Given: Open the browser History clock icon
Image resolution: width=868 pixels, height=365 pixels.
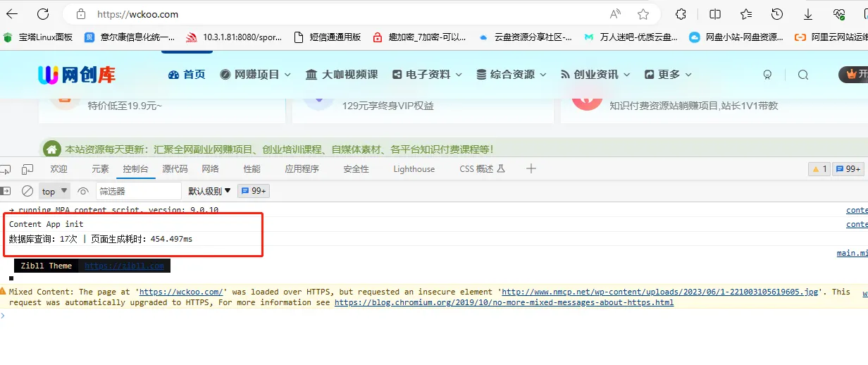Looking at the screenshot, I should pos(777,14).
